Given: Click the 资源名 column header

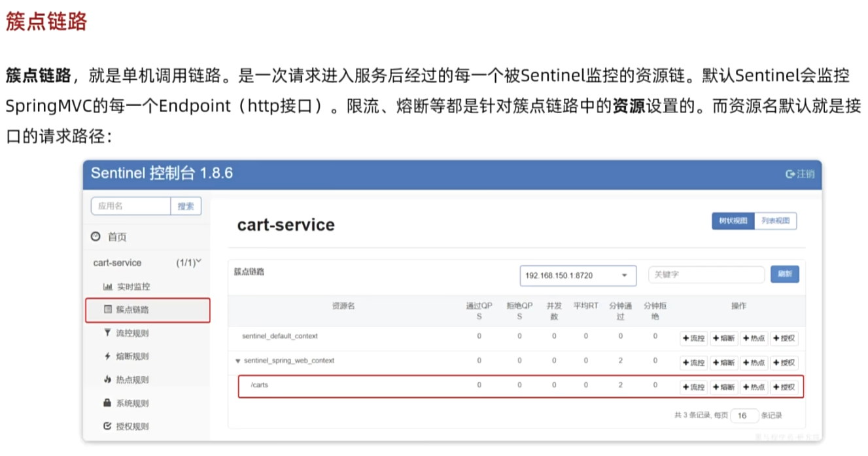Looking at the screenshot, I should point(343,306).
